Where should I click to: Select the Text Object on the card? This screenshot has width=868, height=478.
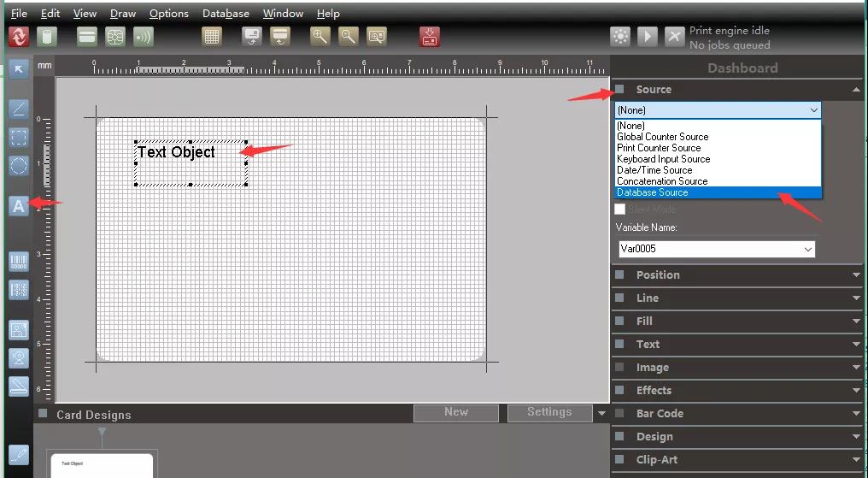click(x=191, y=163)
